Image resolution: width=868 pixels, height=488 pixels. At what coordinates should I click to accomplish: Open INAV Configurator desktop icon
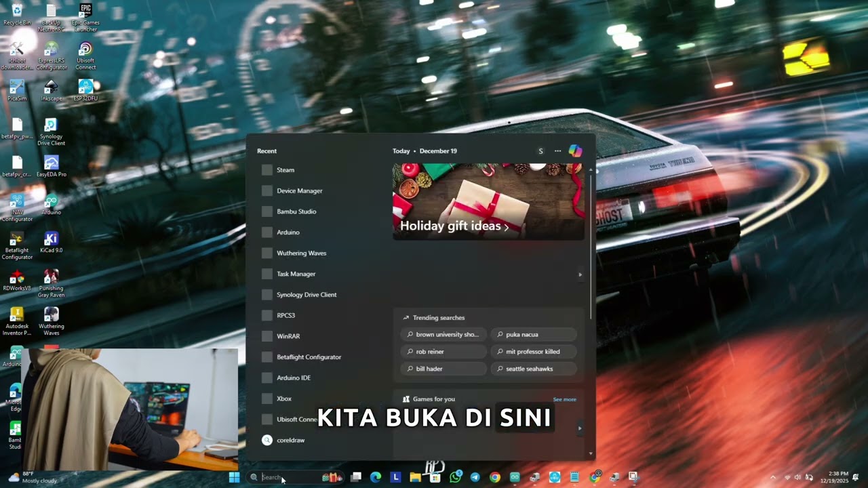point(17,208)
